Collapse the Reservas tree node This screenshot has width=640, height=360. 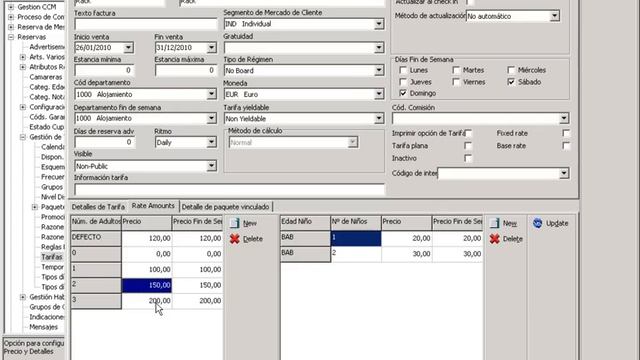click(11, 37)
